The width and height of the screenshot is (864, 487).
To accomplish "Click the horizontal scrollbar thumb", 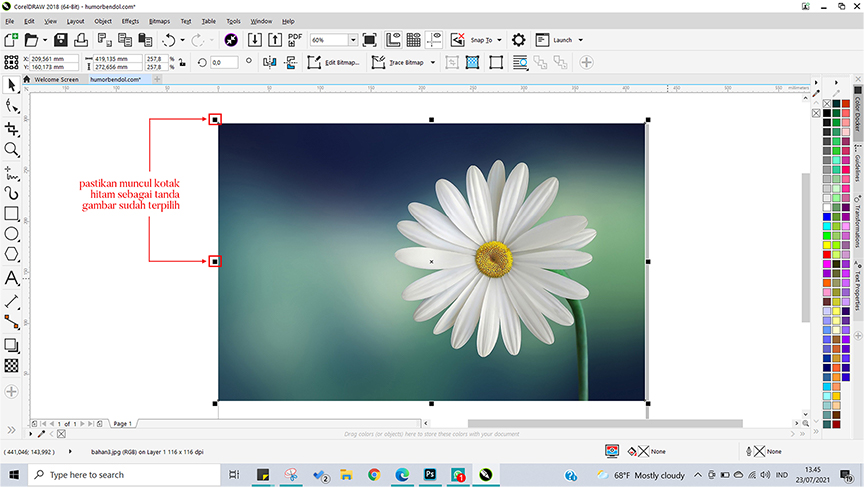I will click(x=605, y=424).
